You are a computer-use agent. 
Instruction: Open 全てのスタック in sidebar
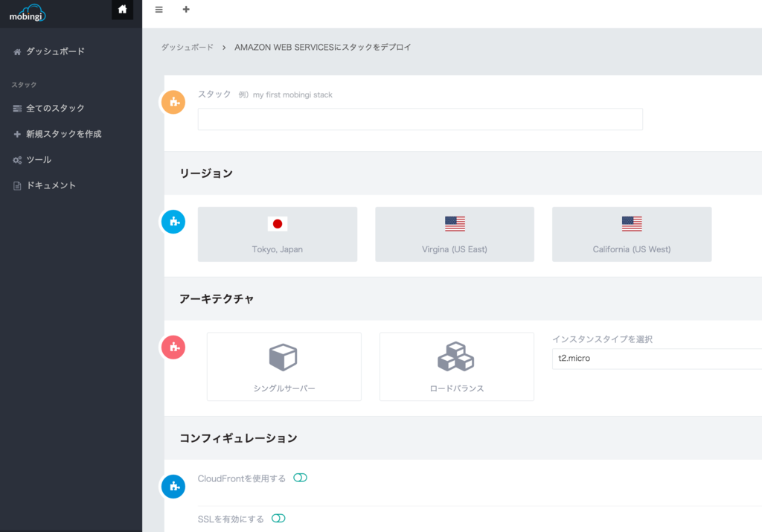pyautogui.click(x=48, y=109)
